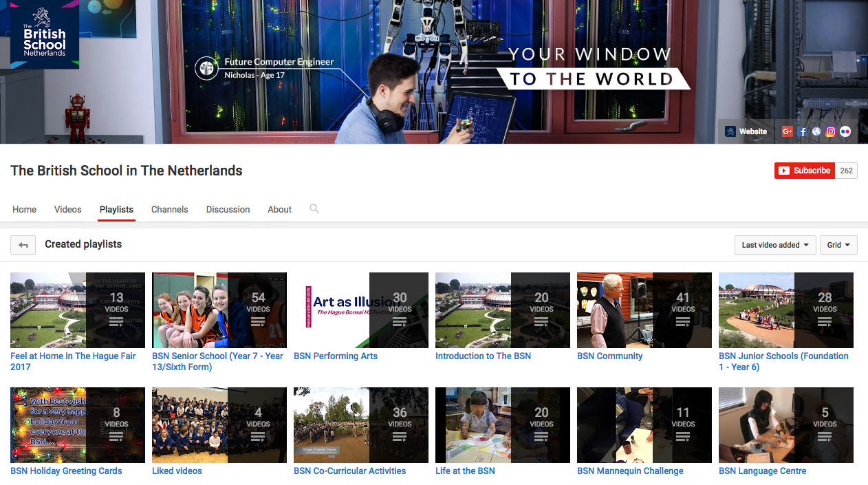Click the BSN Community playlist title
868x485 pixels.
[609, 356]
